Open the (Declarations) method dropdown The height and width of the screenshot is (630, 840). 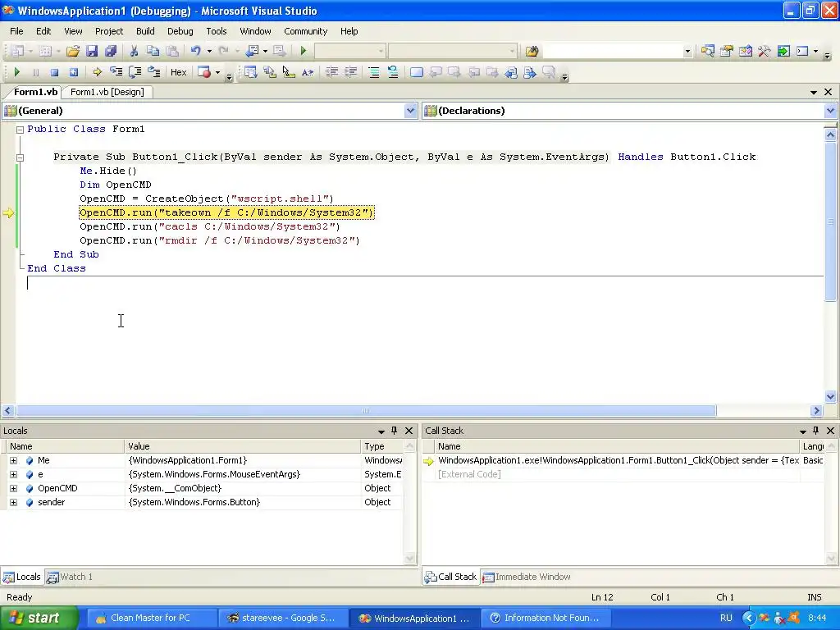(830, 111)
